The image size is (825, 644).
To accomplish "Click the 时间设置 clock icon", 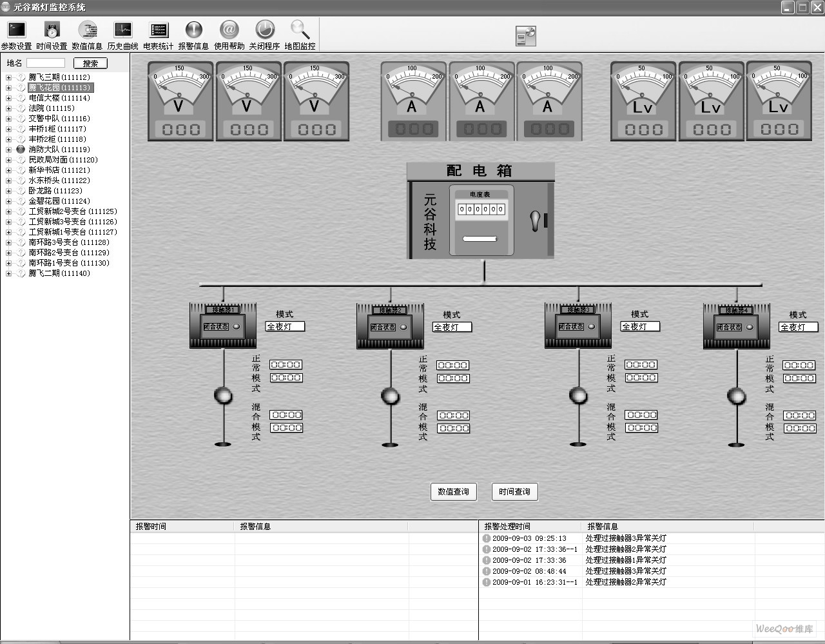I will click(52, 30).
